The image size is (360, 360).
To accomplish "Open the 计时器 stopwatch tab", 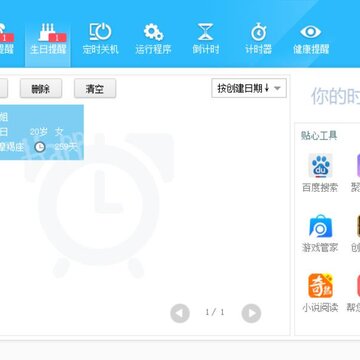I will (x=258, y=39).
